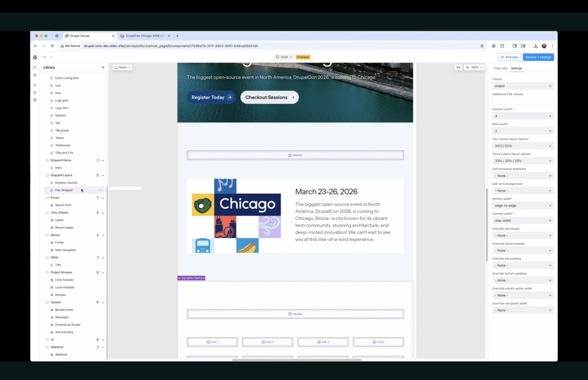Click the Review 1 change button

538,57
